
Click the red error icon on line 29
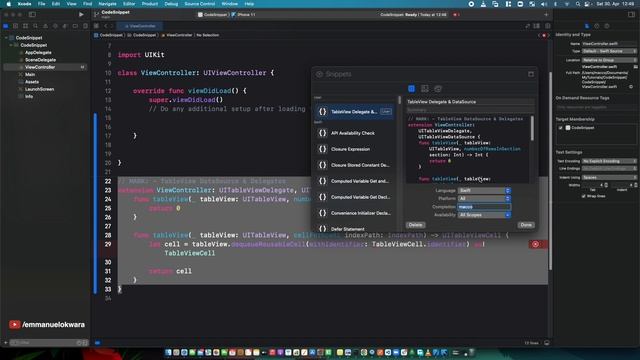pyautogui.click(x=536, y=244)
